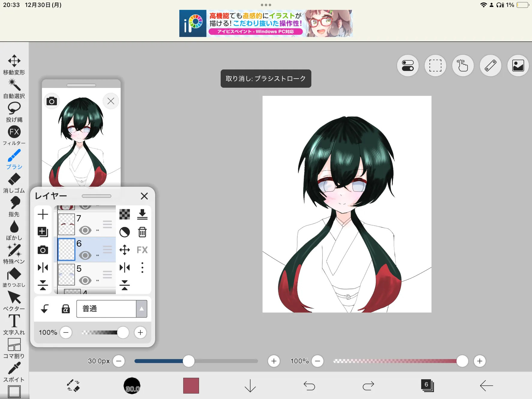Invert layer with half-circle icon

tap(125, 232)
